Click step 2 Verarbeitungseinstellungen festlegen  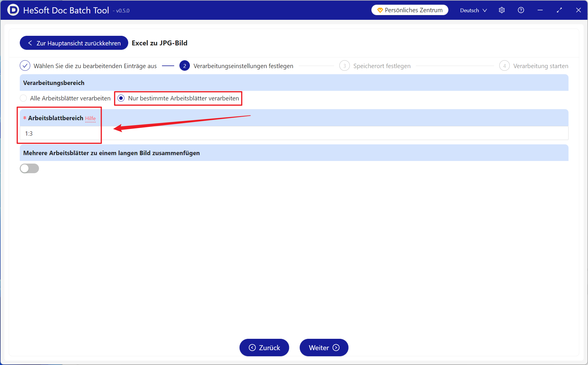pyautogui.click(x=236, y=66)
